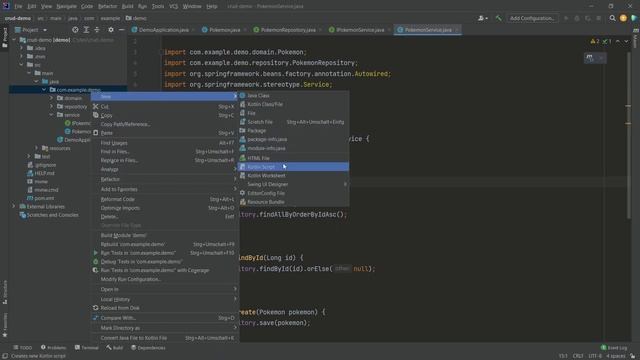
Task: Click the Collapse All icon in Project panel
Action: pos(97,30)
